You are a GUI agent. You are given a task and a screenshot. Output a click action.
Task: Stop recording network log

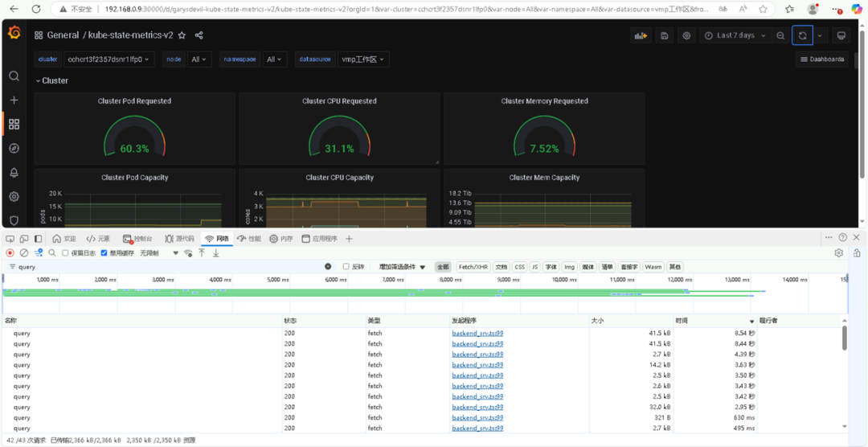point(10,252)
